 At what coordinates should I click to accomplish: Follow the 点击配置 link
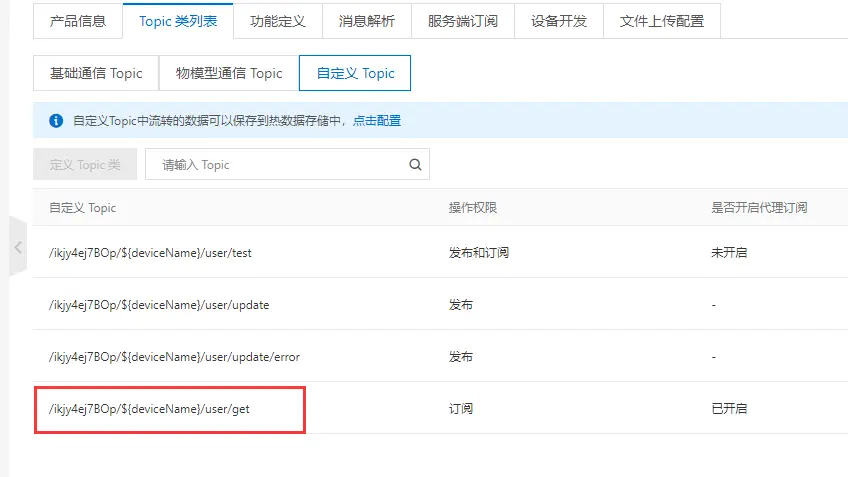(377, 121)
